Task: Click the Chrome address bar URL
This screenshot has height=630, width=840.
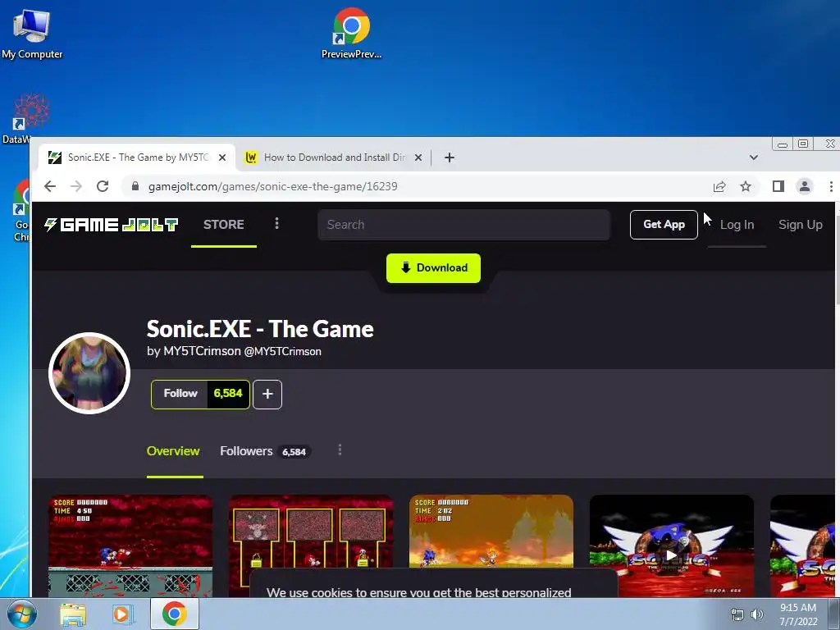Action: coord(272,186)
